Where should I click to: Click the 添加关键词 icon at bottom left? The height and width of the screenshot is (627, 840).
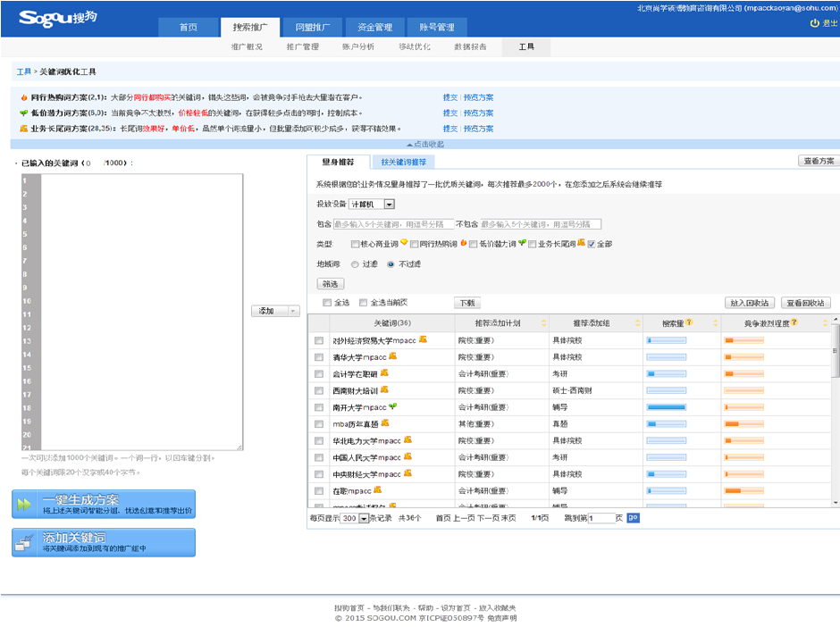[25, 542]
